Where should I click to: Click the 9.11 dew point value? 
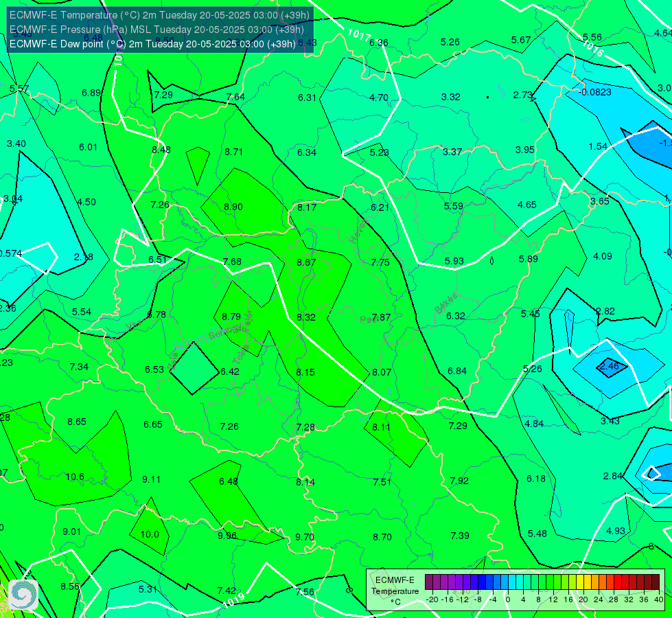tap(151, 479)
